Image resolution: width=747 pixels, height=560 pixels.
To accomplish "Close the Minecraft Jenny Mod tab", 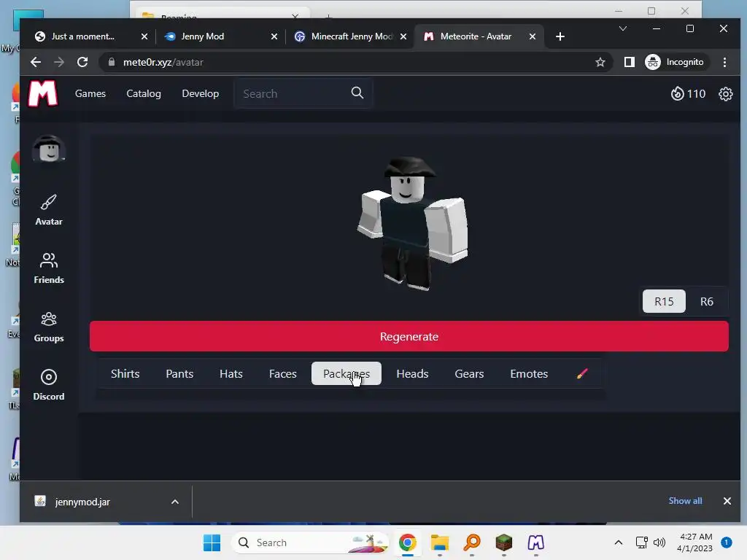I will [403, 36].
